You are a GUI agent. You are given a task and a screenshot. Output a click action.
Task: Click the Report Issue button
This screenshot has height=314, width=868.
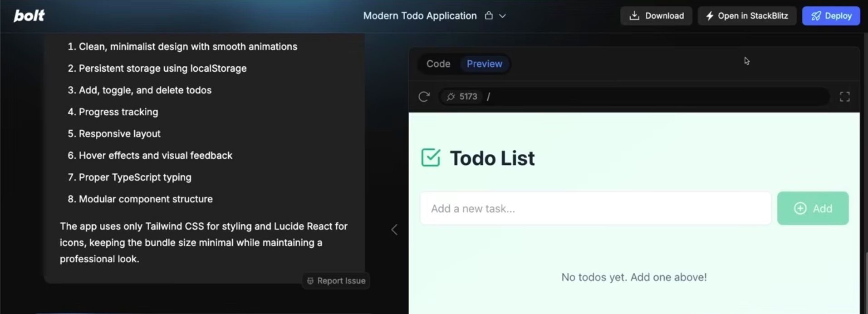(x=336, y=281)
